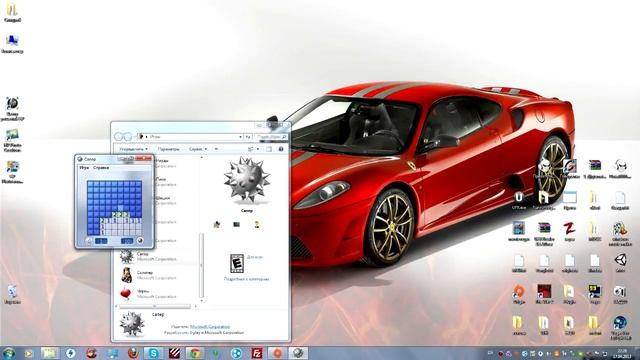Screen dimensions: 640x360
Task: Click the clock icon in Minesweeper's bottom bar
Action: pyautogui.click(x=89, y=241)
